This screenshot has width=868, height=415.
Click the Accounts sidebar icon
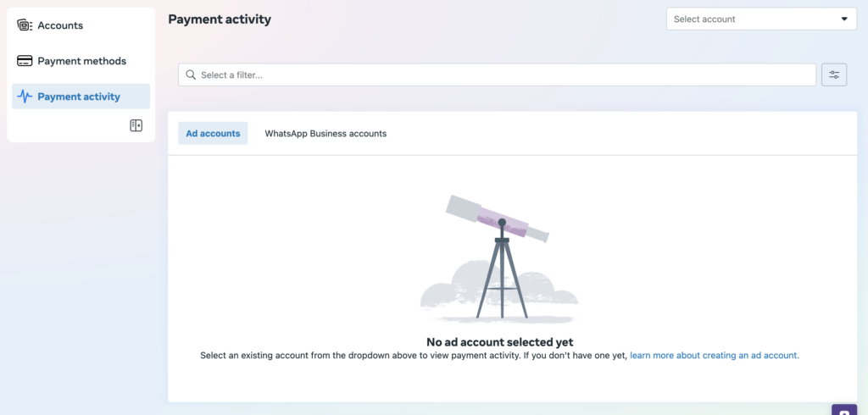tap(25, 25)
